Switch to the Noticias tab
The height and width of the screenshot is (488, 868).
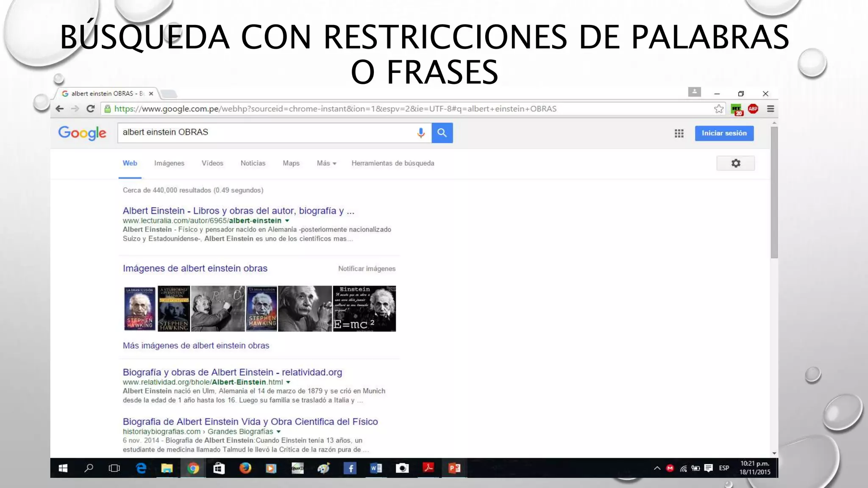tap(253, 164)
